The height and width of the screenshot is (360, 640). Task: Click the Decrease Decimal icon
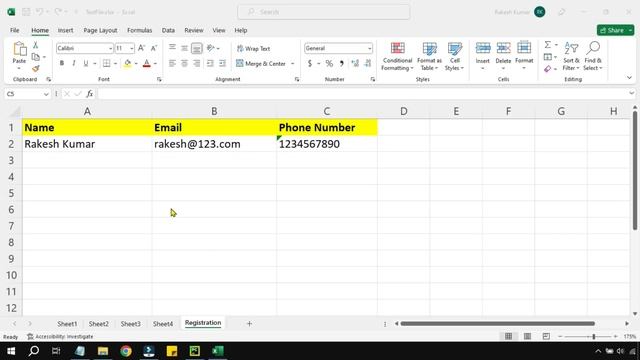coord(368,63)
